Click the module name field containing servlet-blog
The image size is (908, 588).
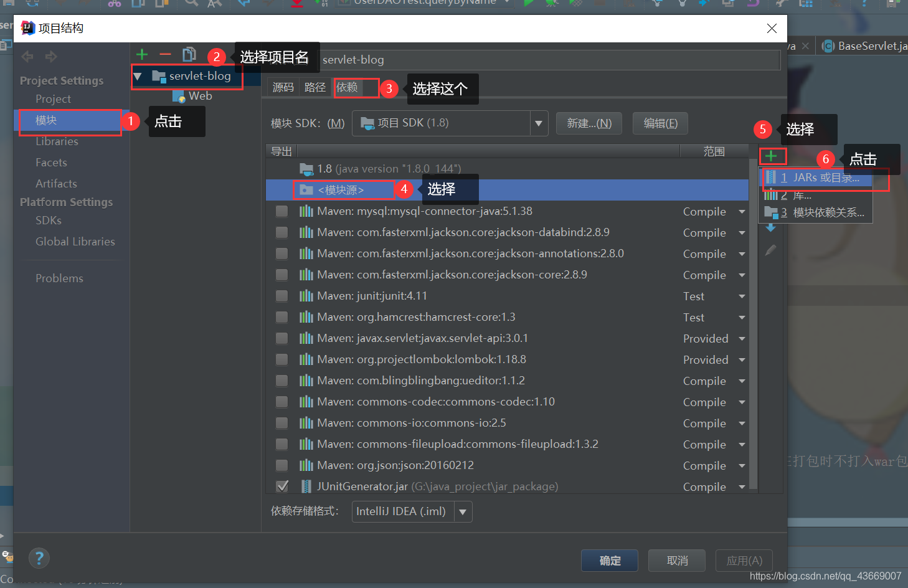(x=549, y=60)
